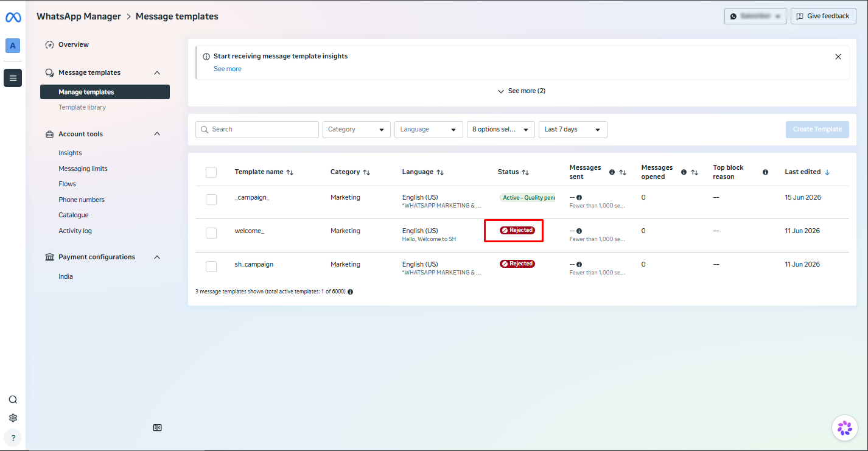Open the settings gear icon
Viewport: 868px width, 451px height.
click(x=13, y=418)
